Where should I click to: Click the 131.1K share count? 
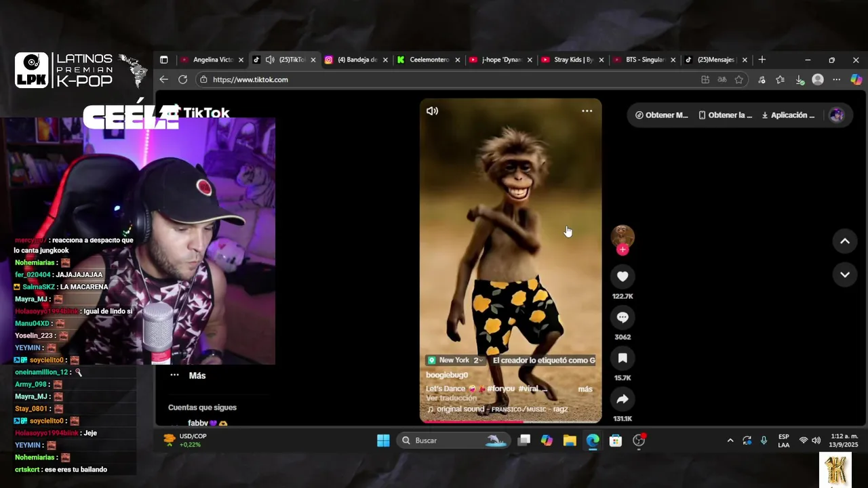click(x=623, y=419)
